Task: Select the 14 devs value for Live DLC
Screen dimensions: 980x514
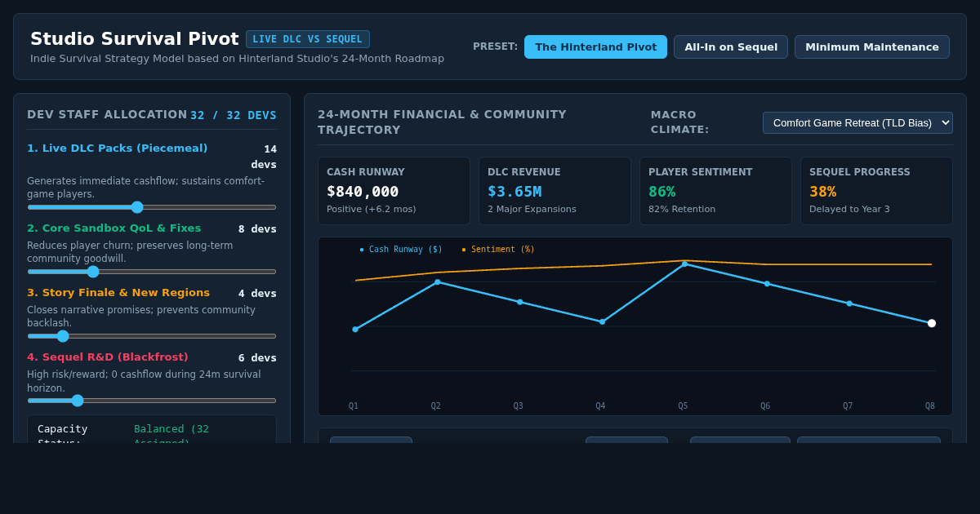Action: 264,157
